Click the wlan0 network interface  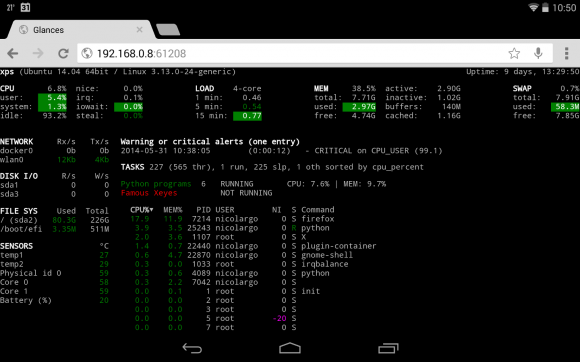tap(12, 160)
